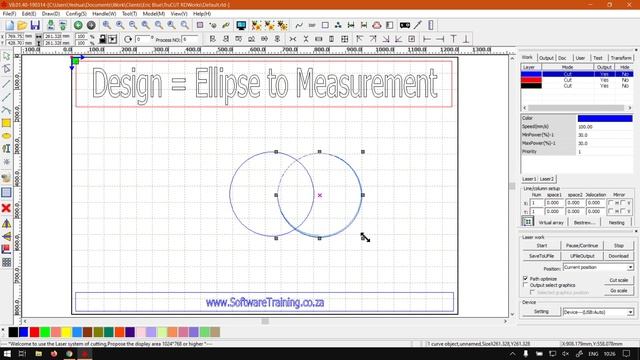Click the device Setting button
Image resolution: width=640 pixels, height=360 pixels.
point(541,312)
